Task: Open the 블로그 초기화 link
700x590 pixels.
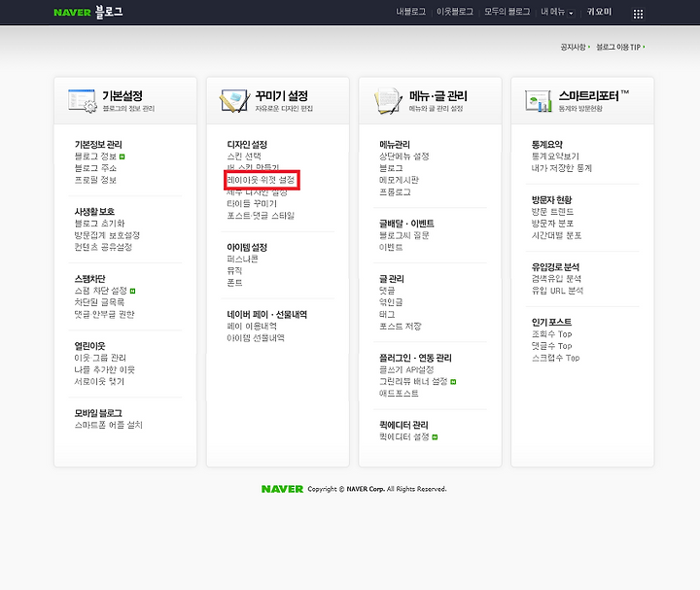Action: [x=99, y=224]
